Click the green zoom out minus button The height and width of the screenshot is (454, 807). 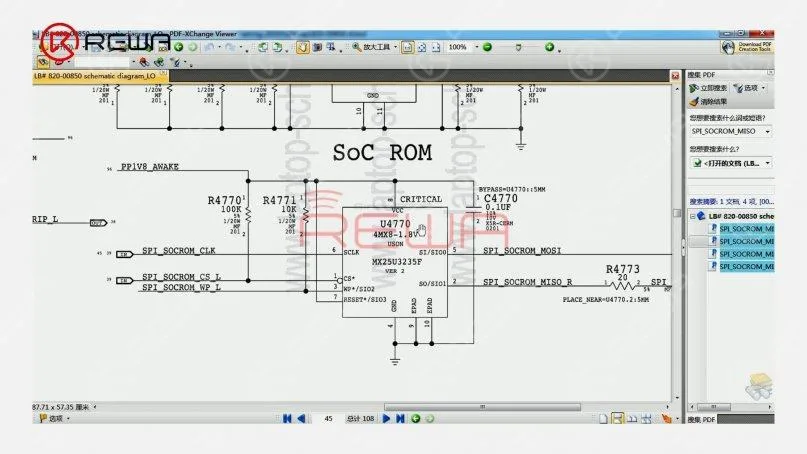[487, 47]
